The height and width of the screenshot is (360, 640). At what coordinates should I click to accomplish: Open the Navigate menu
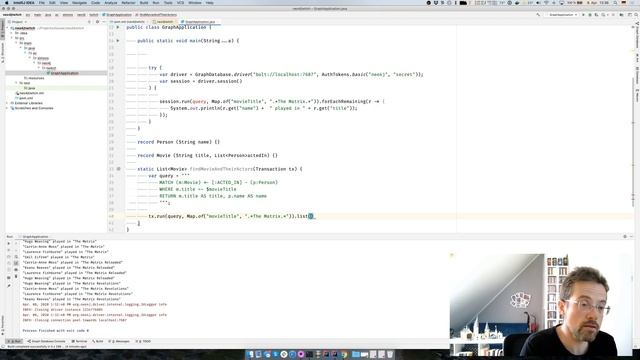coord(79,2)
